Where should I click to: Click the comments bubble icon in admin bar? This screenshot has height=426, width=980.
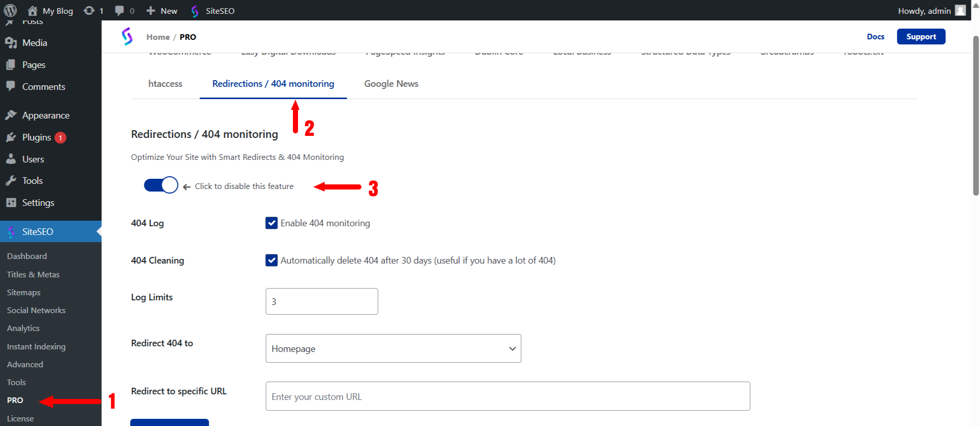tap(120, 11)
